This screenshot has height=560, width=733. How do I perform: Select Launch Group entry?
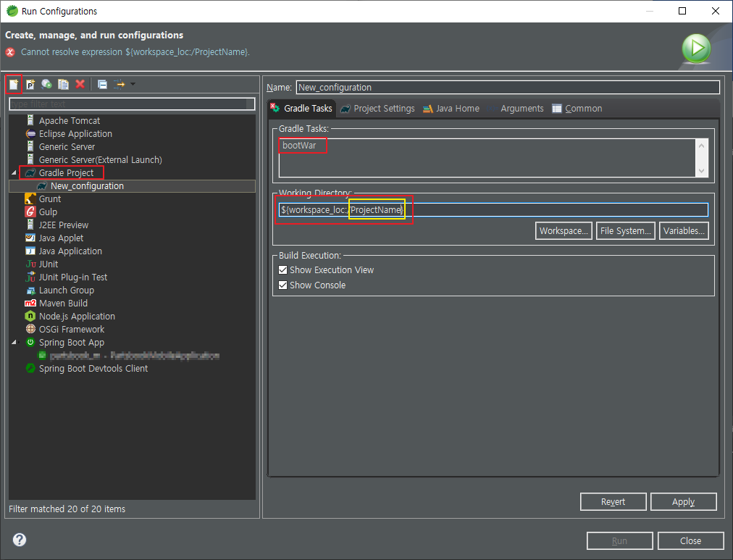click(x=67, y=291)
